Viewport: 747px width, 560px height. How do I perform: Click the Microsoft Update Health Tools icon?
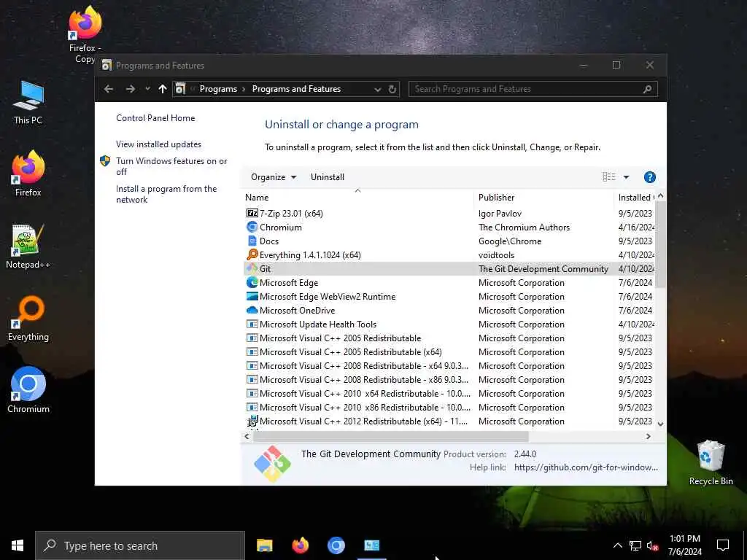[x=252, y=324]
